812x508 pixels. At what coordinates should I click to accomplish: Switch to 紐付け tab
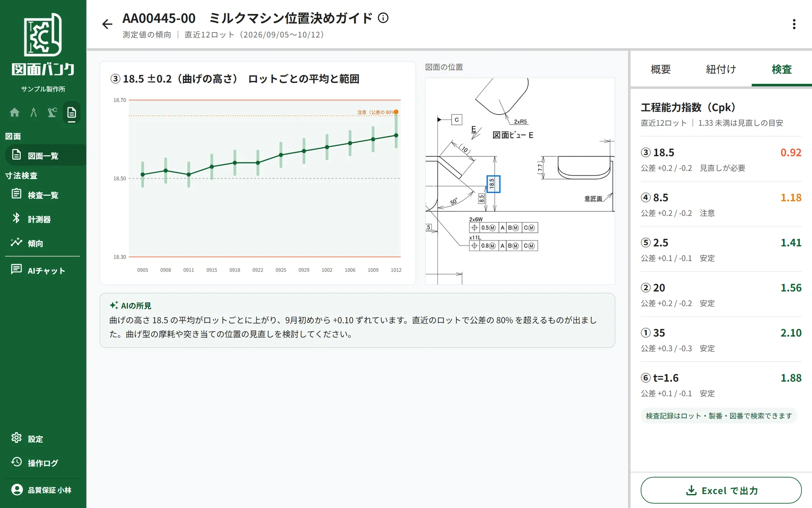pyautogui.click(x=721, y=69)
